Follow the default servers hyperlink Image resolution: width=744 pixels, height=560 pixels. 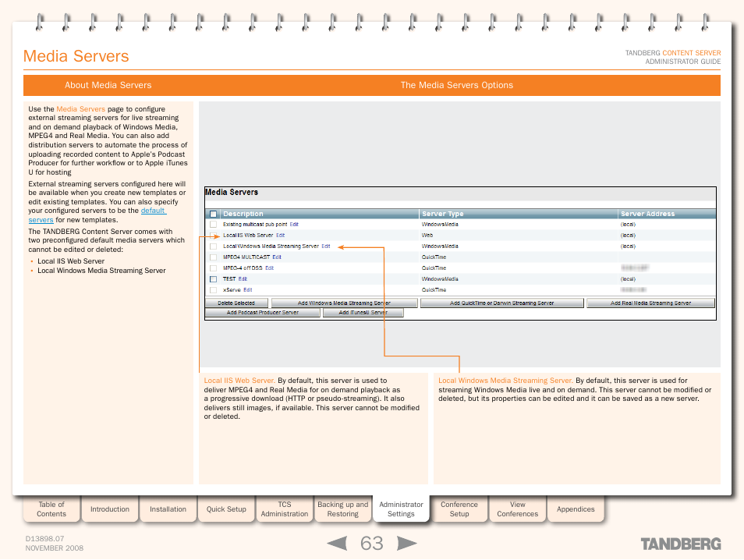click(153, 211)
